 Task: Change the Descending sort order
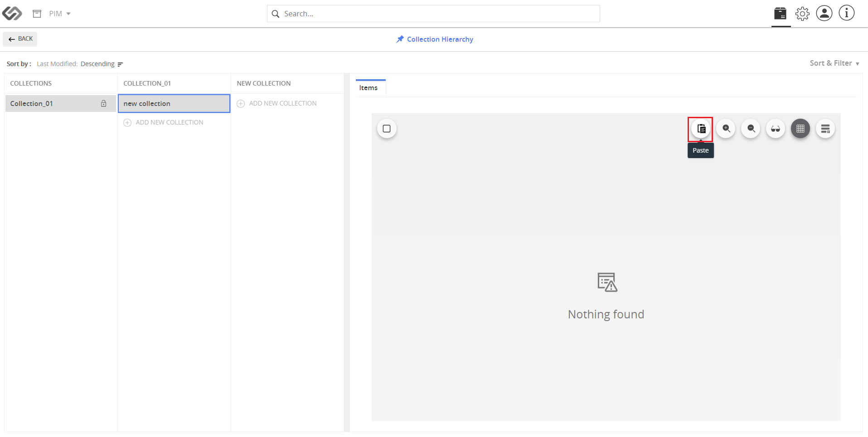(x=102, y=64)
